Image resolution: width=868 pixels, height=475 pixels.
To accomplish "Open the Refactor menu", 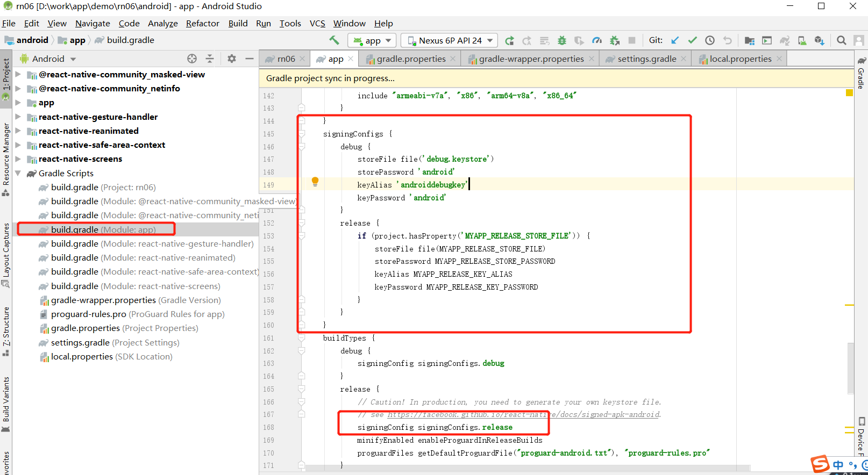I will [x=203, y=23].
